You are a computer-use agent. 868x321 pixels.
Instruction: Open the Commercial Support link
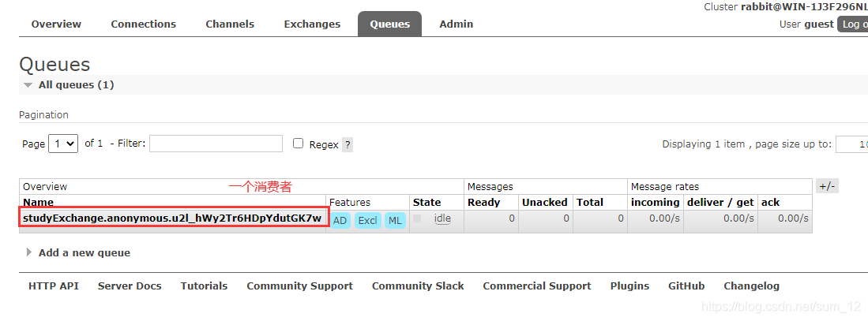pos(537,286)
